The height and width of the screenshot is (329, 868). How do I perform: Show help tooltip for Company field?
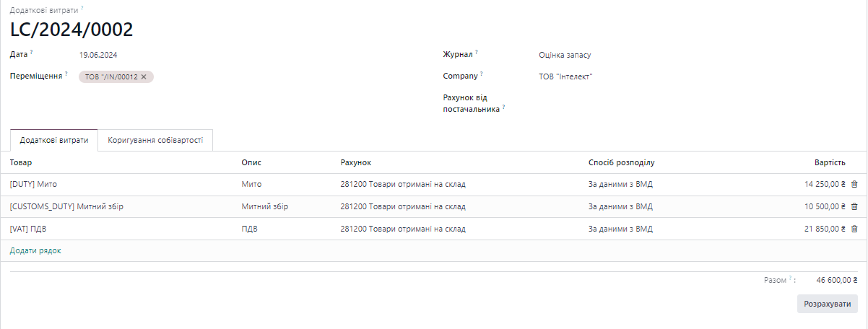(482, 74)
